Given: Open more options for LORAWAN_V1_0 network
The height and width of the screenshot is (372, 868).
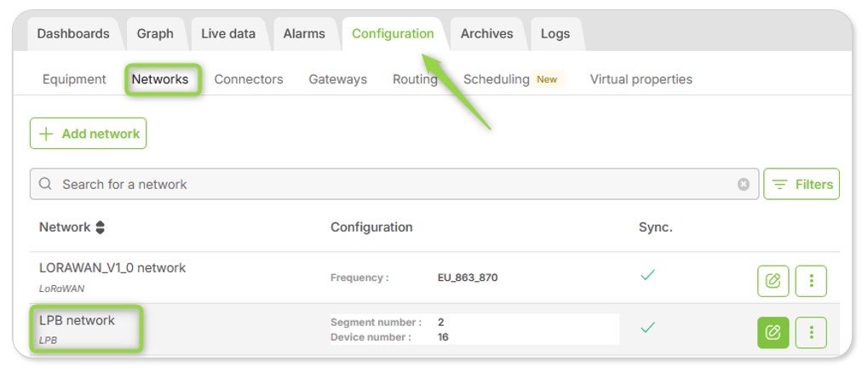Looking at the screenshot, I should click(811, 281).
